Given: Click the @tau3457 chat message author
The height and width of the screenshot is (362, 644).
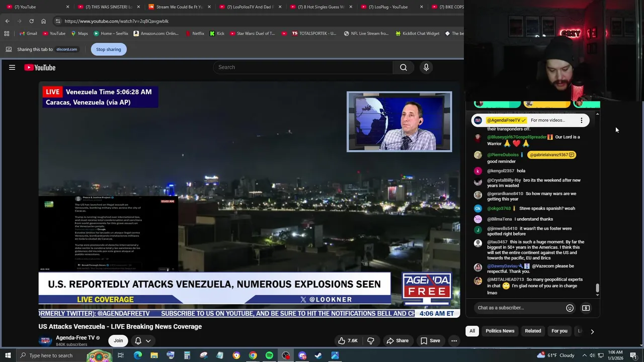Looking at the screenshot, I should (497, 242).
